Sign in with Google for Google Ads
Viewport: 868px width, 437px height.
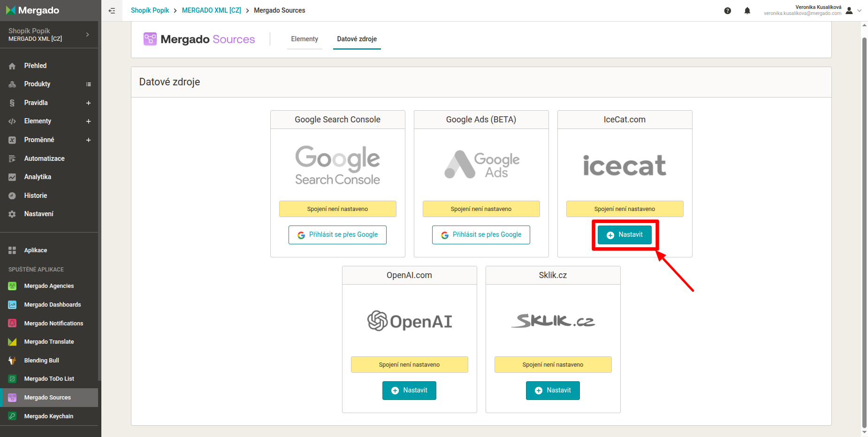(481, 235)
